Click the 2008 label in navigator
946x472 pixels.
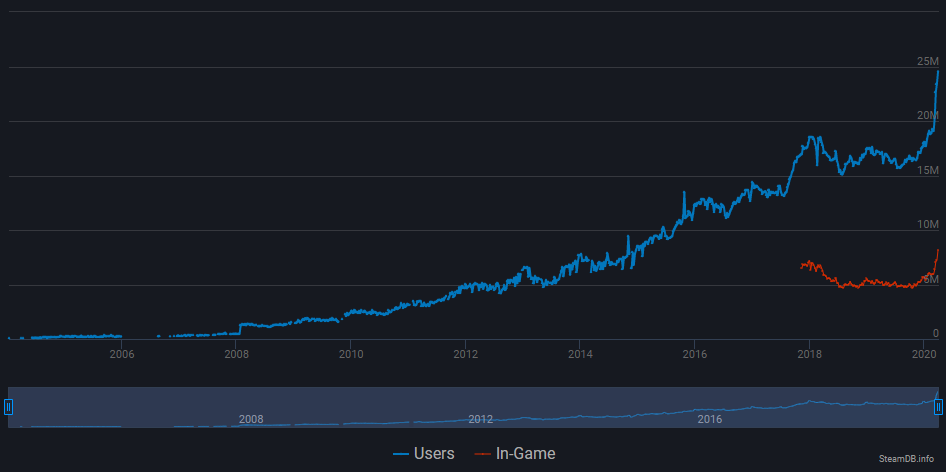pos(251,419)
